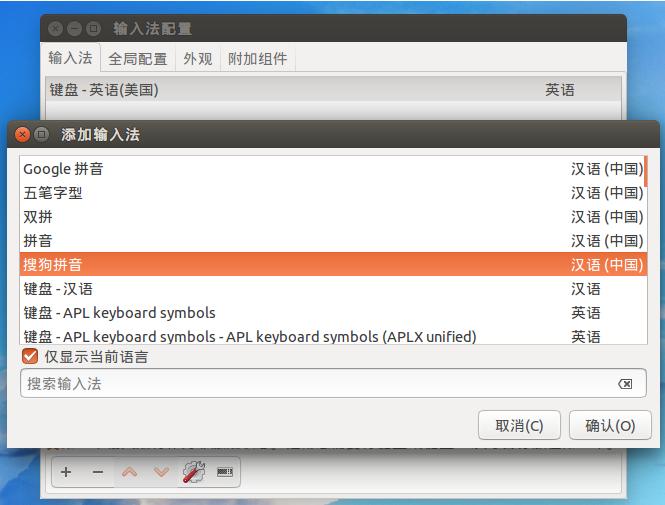Image resolution: width=665 pixels, height=505 pixels.
Task: Click the keyboard layout icon
Action: 225,472
